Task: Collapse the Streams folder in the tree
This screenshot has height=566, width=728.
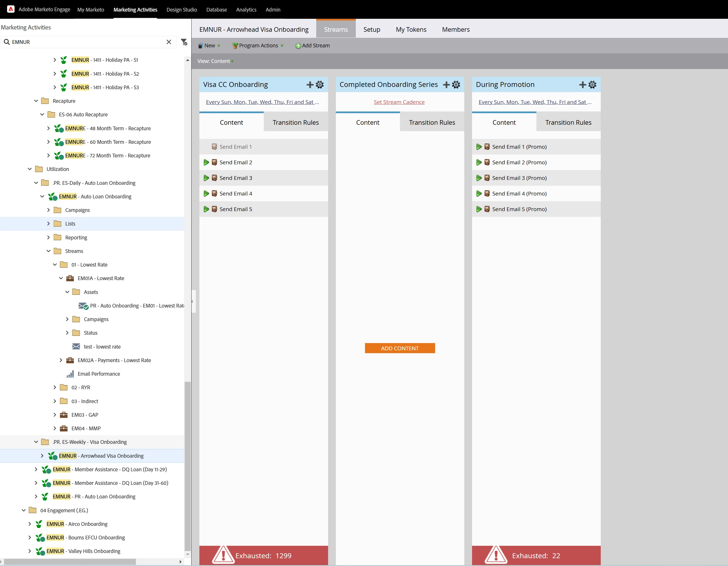Action: [49, 251]
